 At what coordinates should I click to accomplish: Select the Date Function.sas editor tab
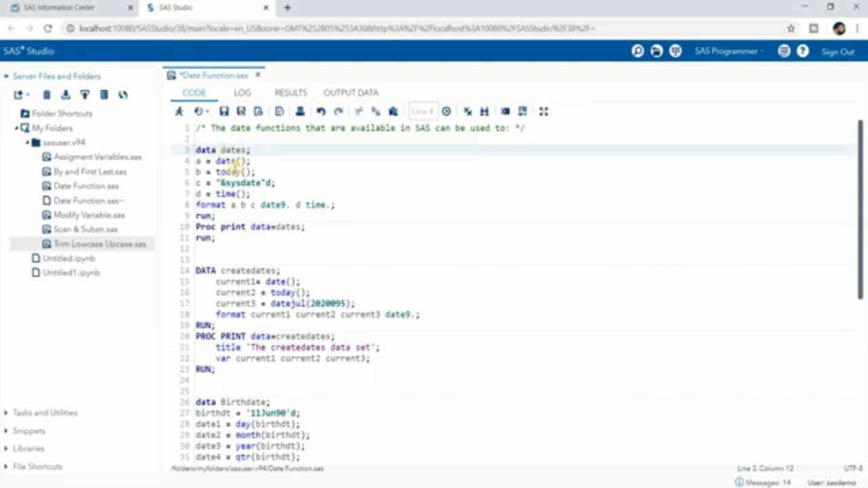214,75
